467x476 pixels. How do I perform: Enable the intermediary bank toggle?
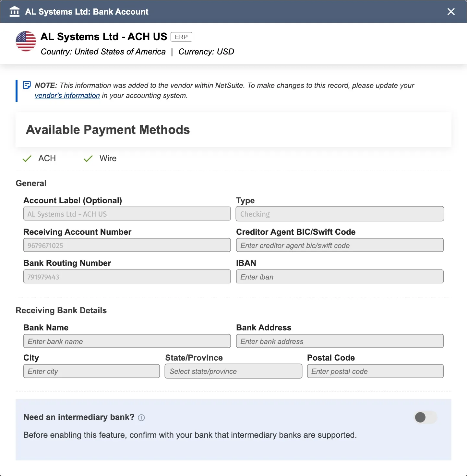pyautogui.click(x=425, y=417)
